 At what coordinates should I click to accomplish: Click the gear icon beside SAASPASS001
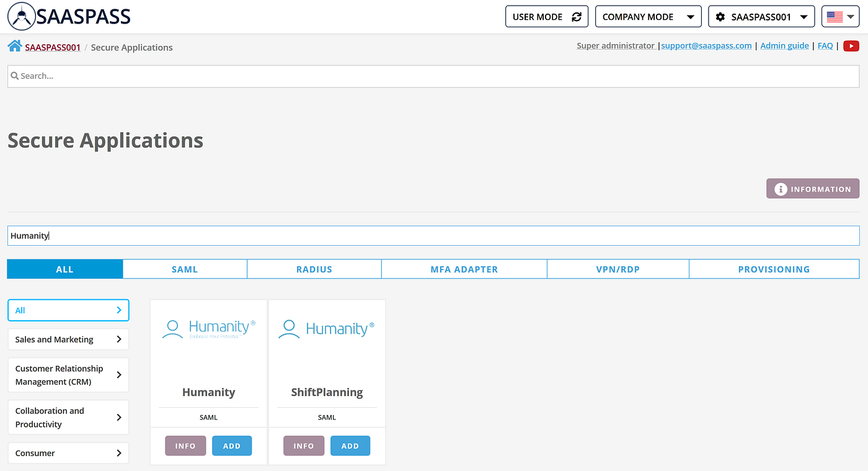[x=720, y=17]
